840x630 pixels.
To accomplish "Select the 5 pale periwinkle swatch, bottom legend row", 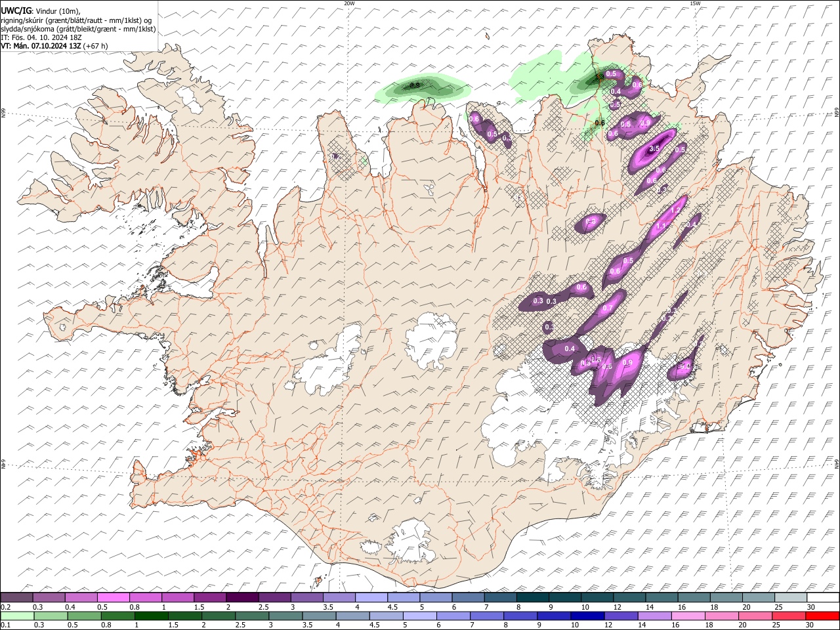I will point(419,616).
